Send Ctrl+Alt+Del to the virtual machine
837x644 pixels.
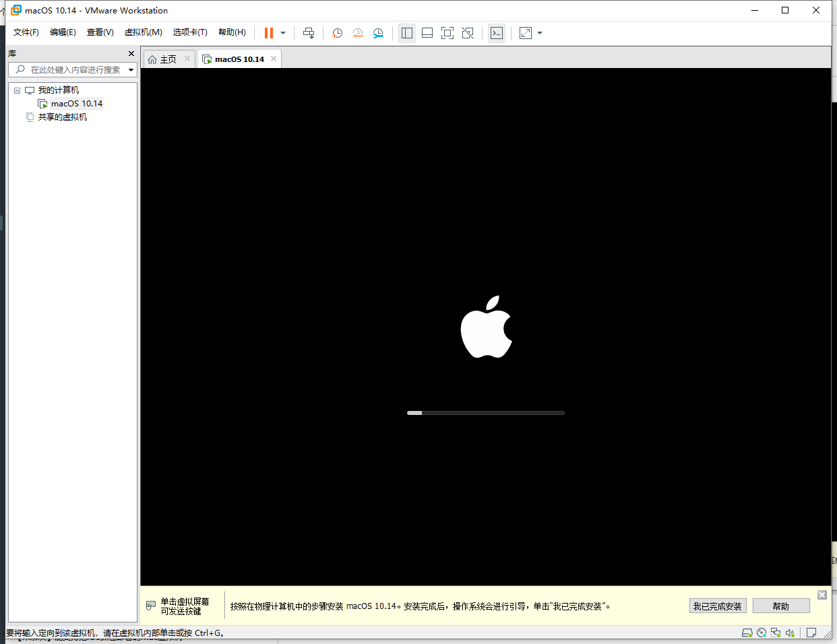(x=309, y=33)
